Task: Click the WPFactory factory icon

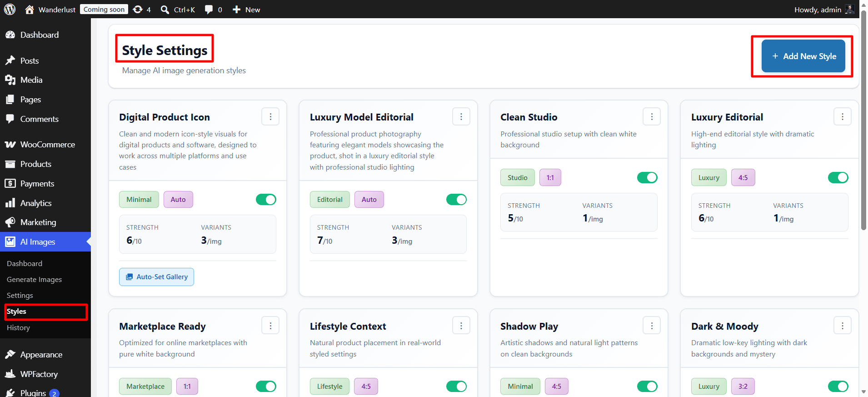Action: pyautogui.click(x=10, y=374)
